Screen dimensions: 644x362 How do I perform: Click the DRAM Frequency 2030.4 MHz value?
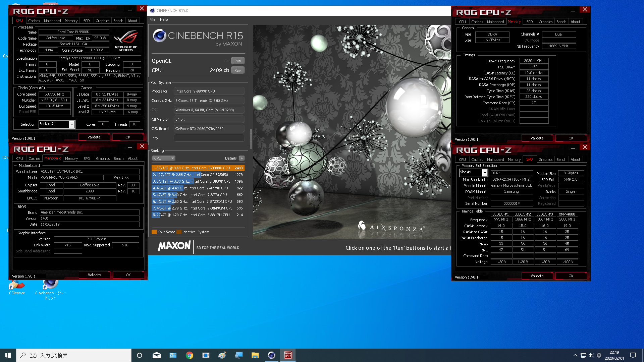tap(534, 61)
